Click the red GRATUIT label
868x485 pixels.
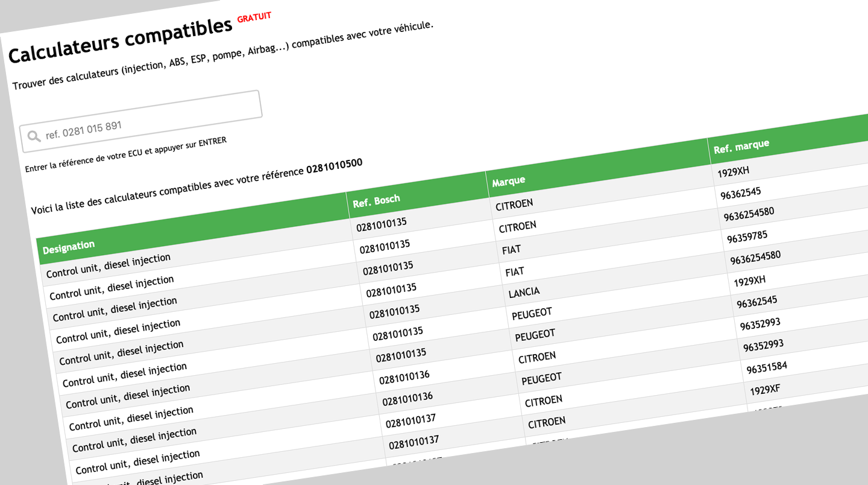[x=254, y=17]
